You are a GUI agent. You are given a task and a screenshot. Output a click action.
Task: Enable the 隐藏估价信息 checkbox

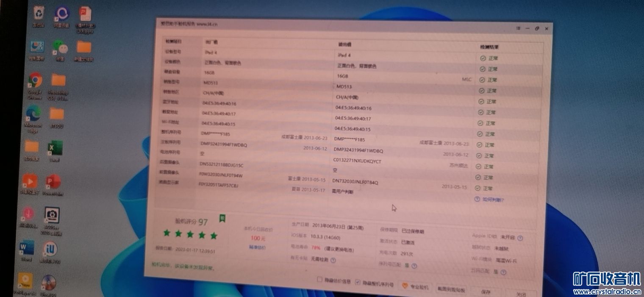pyautogui.click(x=320, y=280)
